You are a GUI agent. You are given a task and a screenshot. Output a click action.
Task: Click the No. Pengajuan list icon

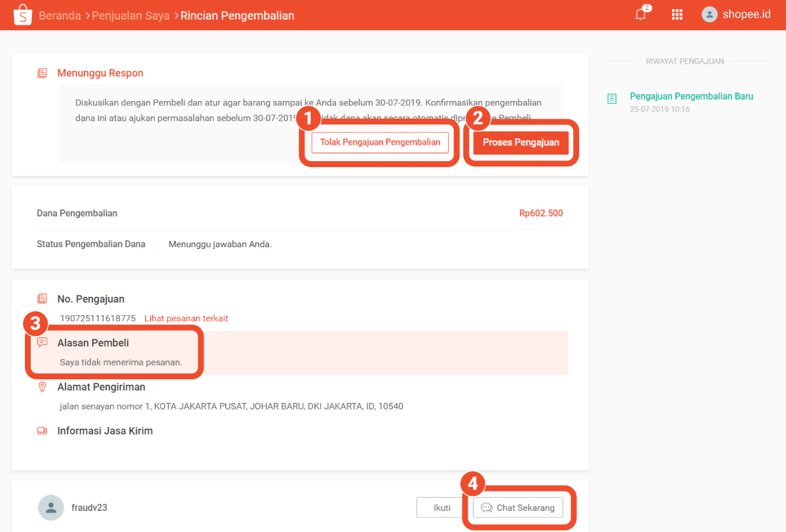43,299
